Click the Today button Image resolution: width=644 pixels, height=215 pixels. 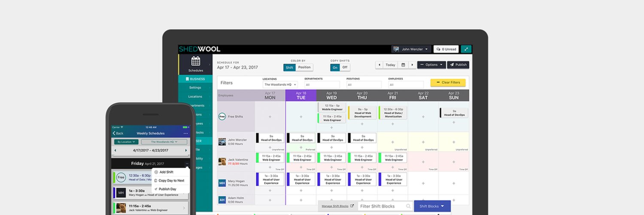(x=390, y=65)
